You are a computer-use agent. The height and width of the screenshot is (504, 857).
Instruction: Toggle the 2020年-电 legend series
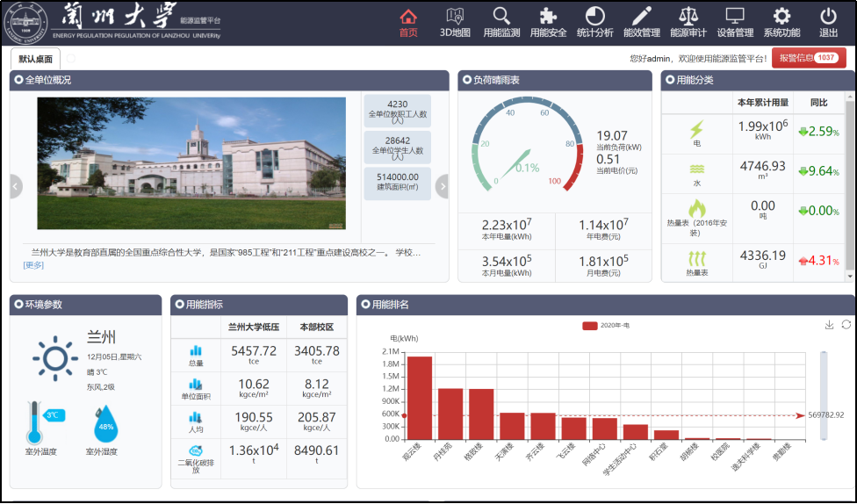click(x=602, y=326)
